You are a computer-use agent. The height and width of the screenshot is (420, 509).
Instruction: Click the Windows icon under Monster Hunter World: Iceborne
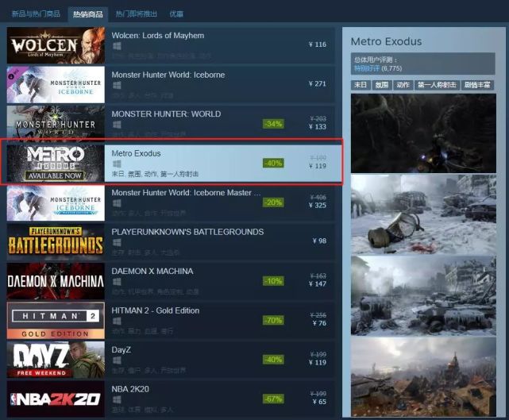(117, 86)
